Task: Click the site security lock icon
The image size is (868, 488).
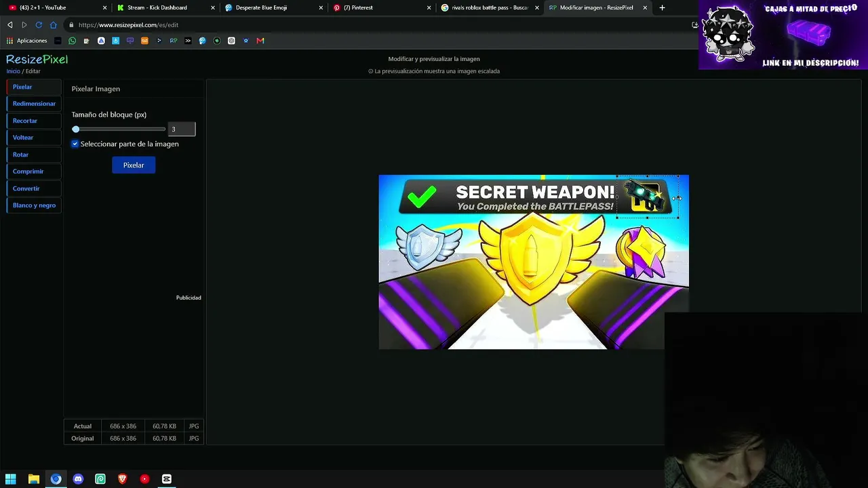Action: click(71, 25)
